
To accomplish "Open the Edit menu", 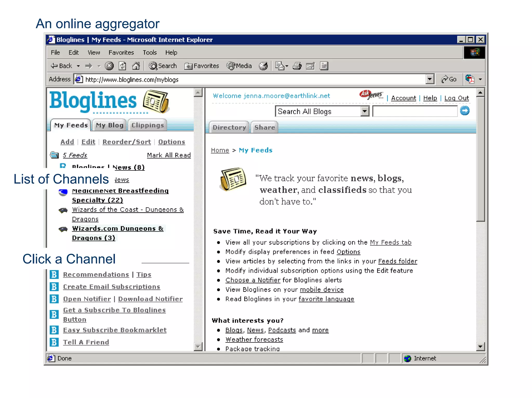I will tap(74, 52).
